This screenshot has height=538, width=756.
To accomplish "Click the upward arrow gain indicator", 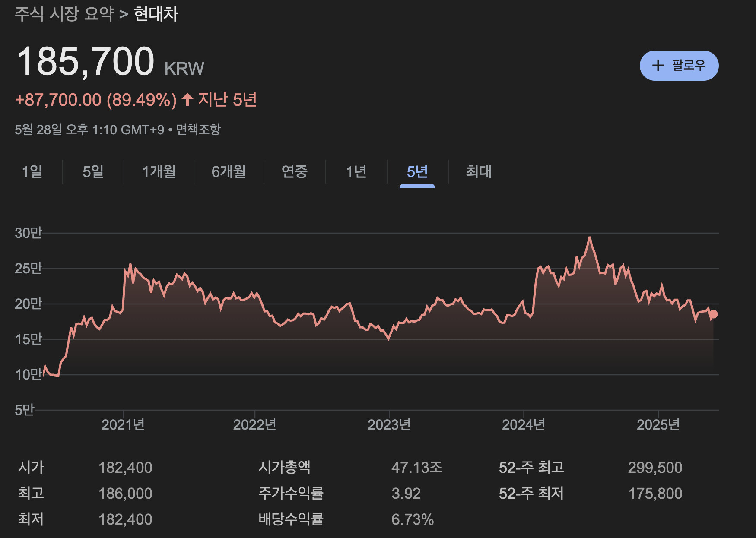I will [187, 99].
